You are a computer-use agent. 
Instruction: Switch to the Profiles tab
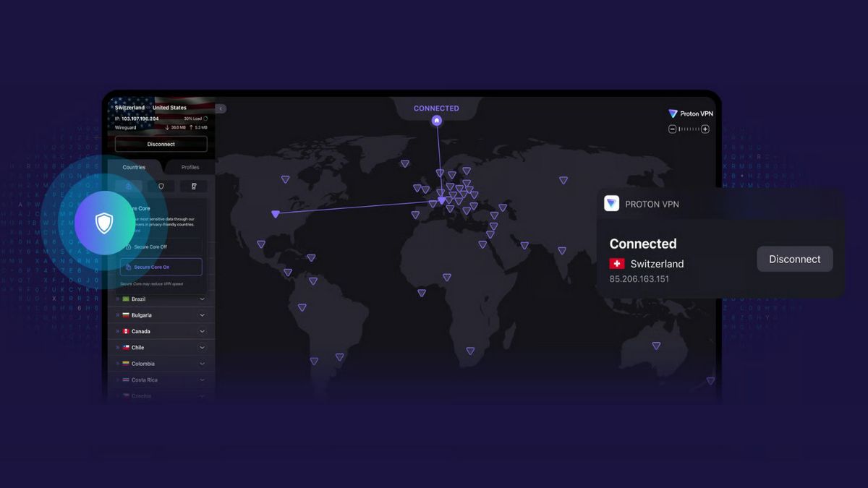(x=190, y=167)
